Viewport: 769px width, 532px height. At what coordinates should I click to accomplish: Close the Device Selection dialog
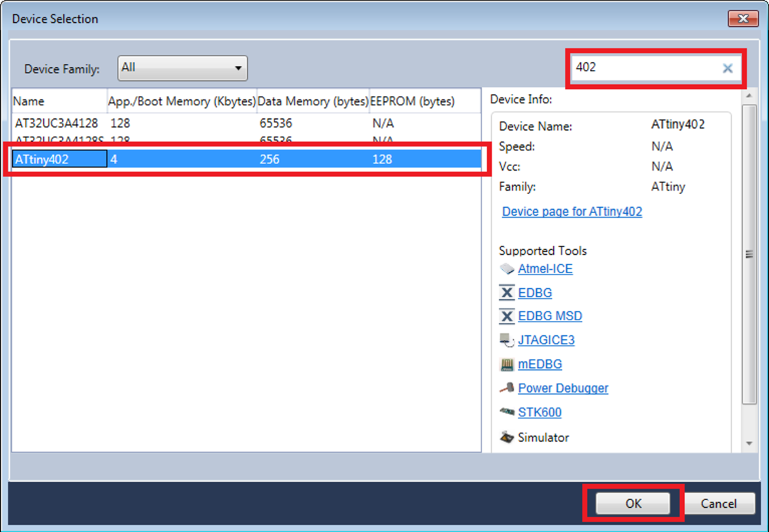tap(743, 19)
